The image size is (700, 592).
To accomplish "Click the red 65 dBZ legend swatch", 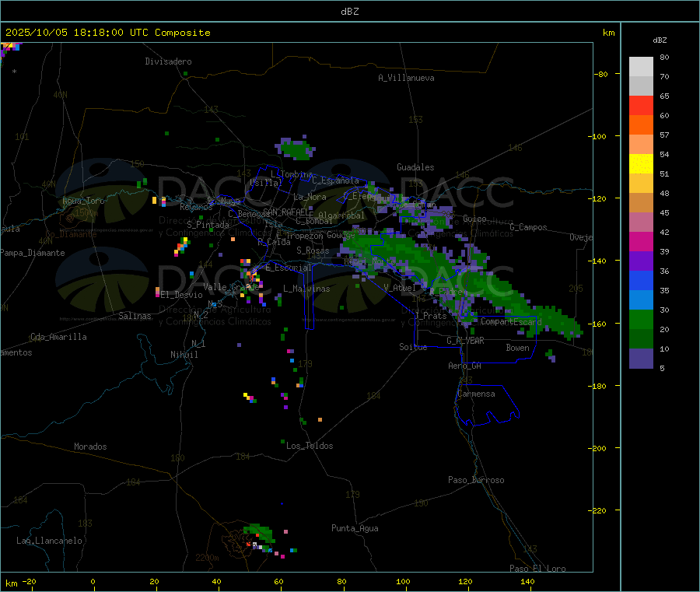I will click(x=641, y=105).
